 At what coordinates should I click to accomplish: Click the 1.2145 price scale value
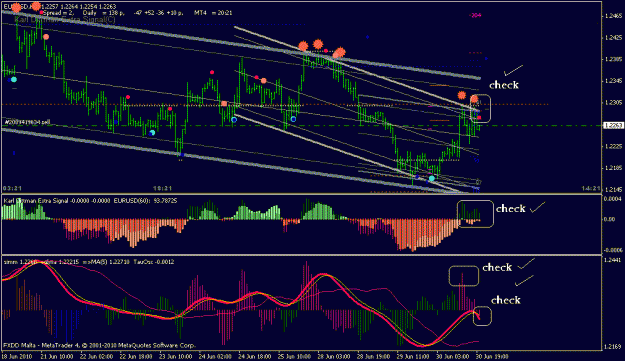(x=613, y=189)
